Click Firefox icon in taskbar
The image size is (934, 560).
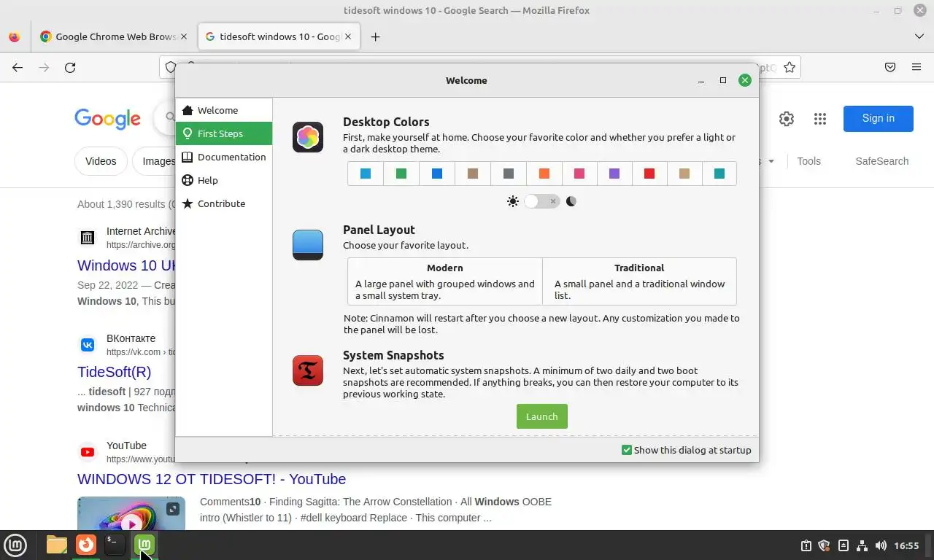pos(86,545)
